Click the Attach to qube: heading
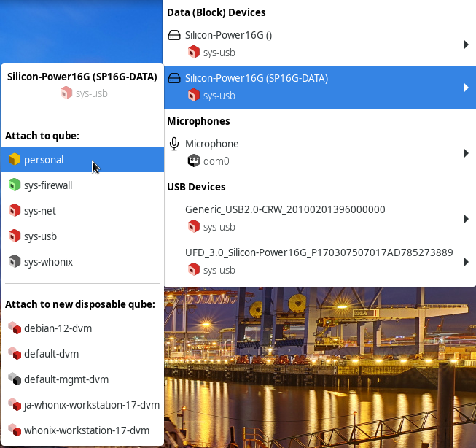This screenshot has height=448, width=476. pos(42,136)
